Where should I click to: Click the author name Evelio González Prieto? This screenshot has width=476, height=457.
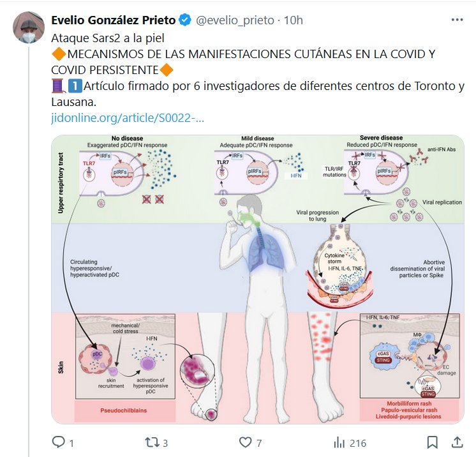[x=113, y=20]
